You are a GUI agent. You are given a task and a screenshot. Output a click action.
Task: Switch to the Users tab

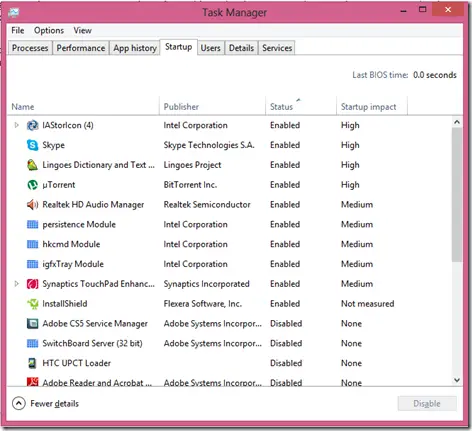coord(211,48)
